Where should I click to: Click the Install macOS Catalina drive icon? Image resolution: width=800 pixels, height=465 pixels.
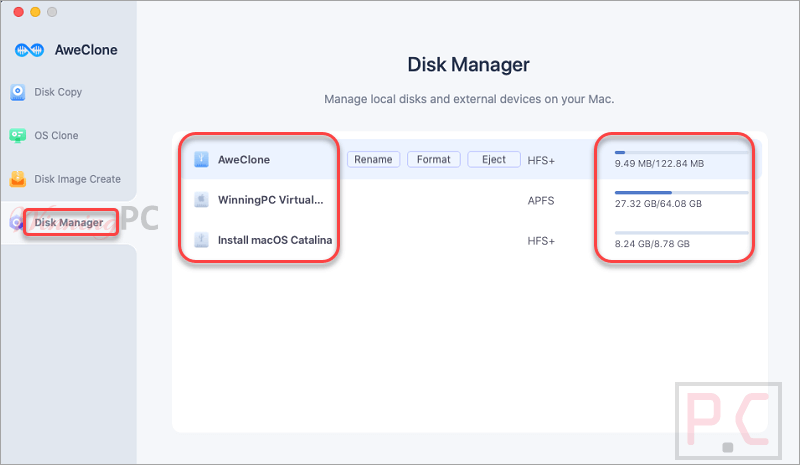202,239
